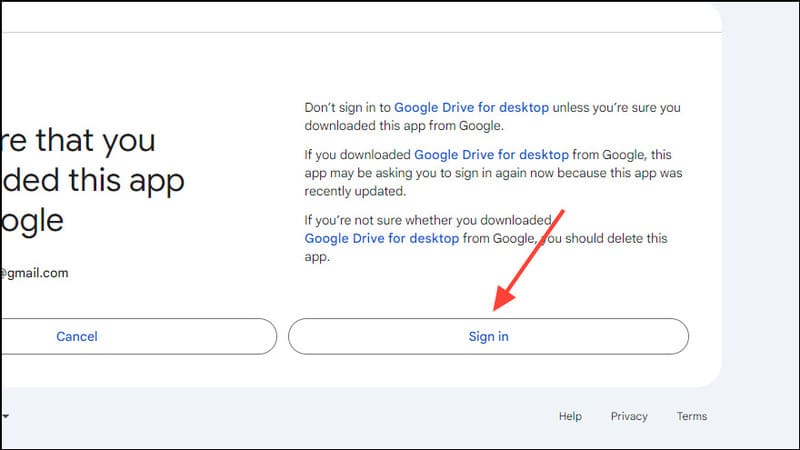Image resolution: width=800 pixels, height=450 pixels.
Task: Click the 'recently updated.' text
Action: coord(355,191)
